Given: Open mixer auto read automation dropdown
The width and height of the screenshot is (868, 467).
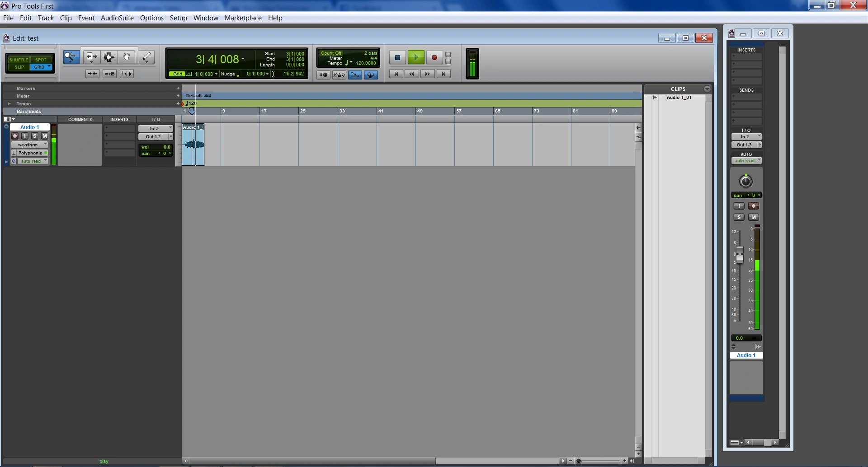Looking at the screenshot, I should pos(746,161).
